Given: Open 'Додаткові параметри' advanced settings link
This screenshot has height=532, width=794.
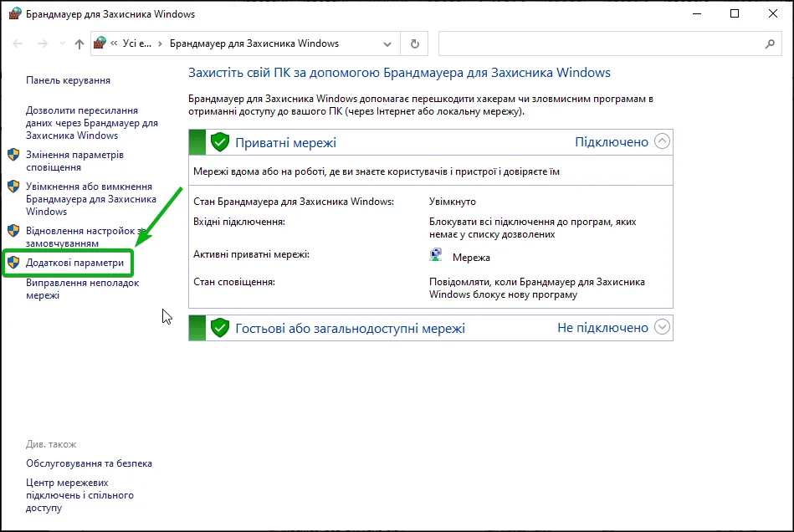Looking at the screenshot, I should (75, 263).
